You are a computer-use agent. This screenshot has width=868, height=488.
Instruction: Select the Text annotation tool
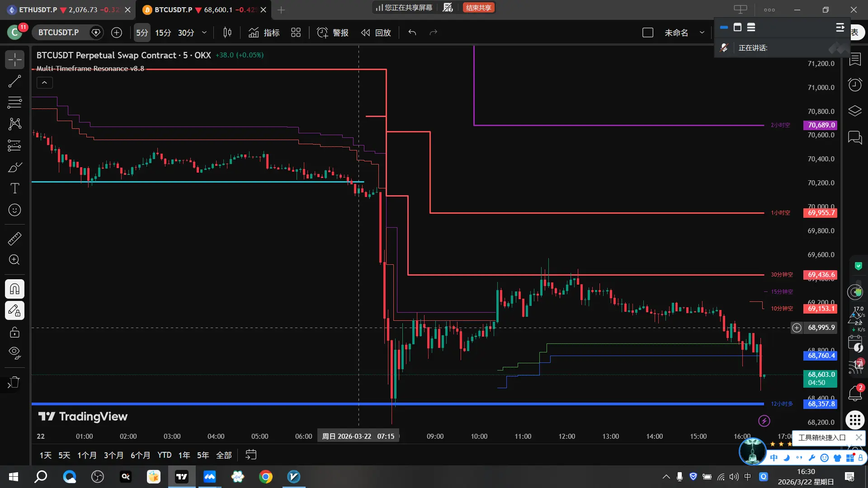(x=14, y=188)
